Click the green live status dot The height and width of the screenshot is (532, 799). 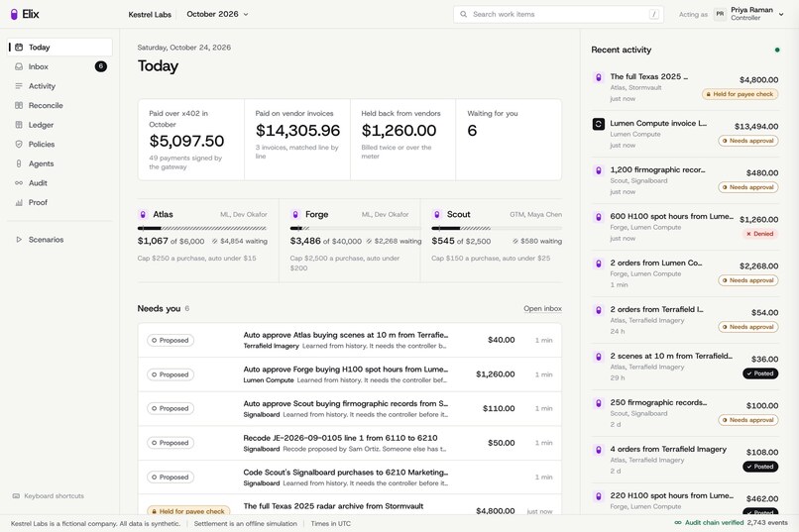777,50
